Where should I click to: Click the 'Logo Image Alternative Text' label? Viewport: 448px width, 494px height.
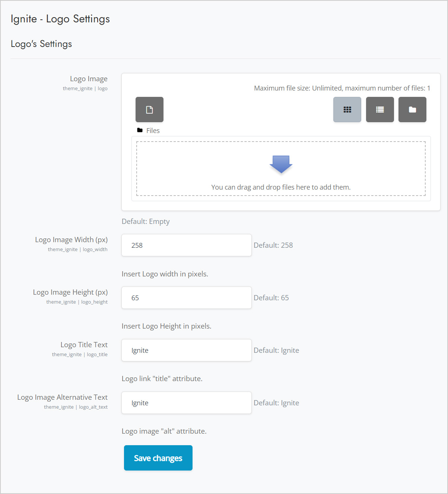click(62, 397)
